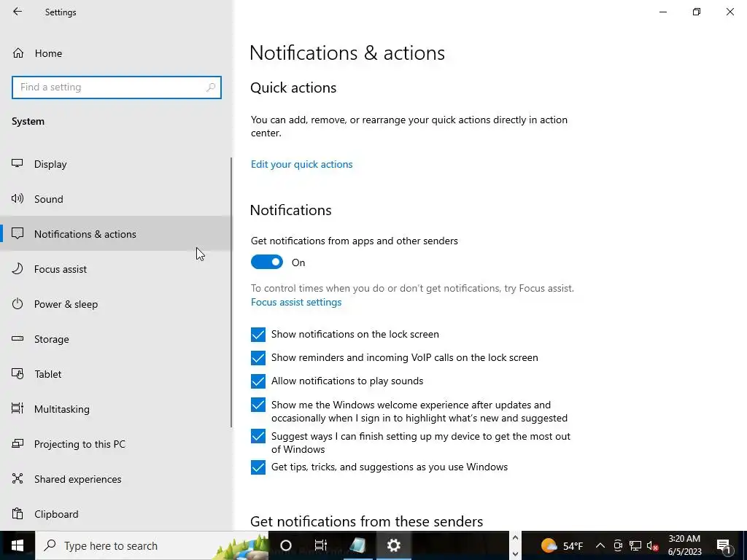Click the Sound speaker icon in sidebar
The image size is (747, 560).
click(18, 198)
